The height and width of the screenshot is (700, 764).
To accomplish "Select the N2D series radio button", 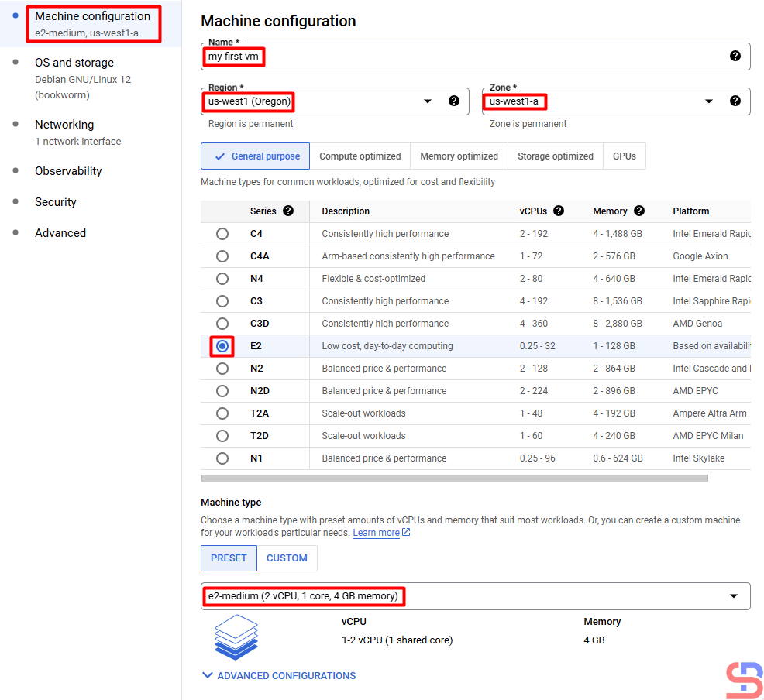I will pos(222,391).
